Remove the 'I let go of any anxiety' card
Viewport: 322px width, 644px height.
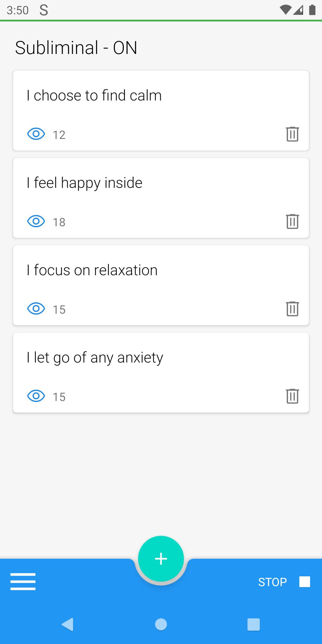coord(292,396)
